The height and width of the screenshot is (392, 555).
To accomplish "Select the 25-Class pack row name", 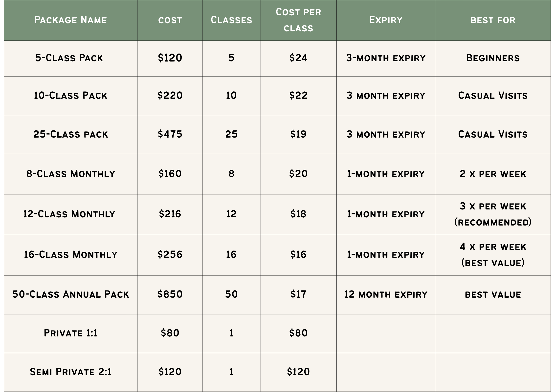I will [x=71, y=134].
